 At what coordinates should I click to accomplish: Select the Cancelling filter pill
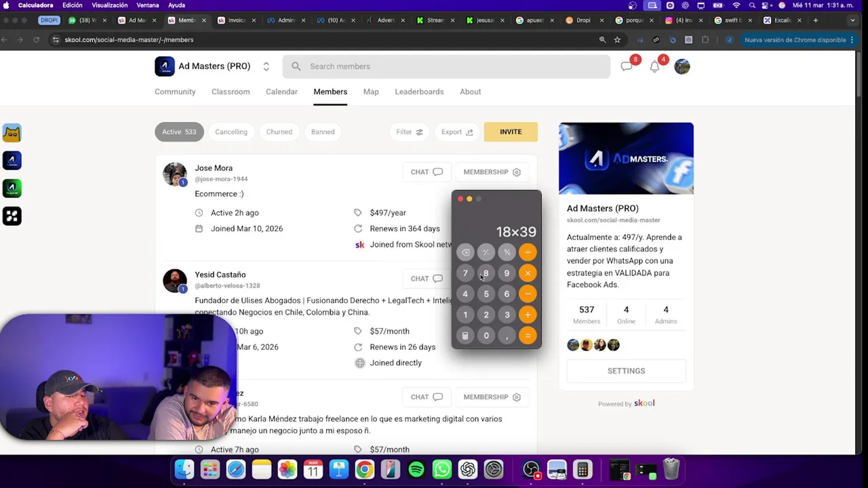(231, 131)
